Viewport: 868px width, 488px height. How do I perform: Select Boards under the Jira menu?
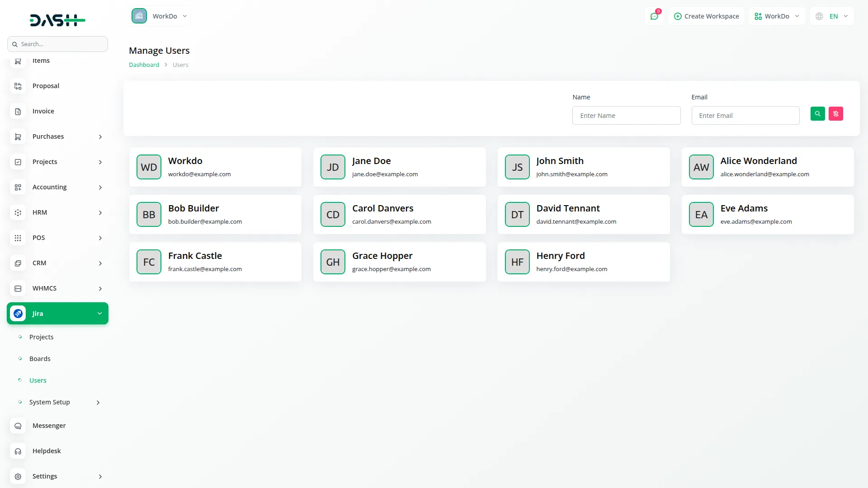tap(39, 358)
